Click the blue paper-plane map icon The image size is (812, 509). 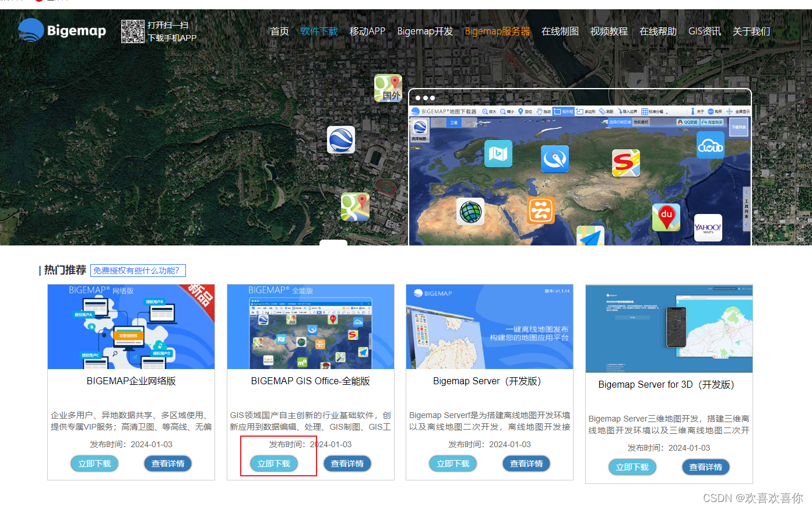point(590,236)
